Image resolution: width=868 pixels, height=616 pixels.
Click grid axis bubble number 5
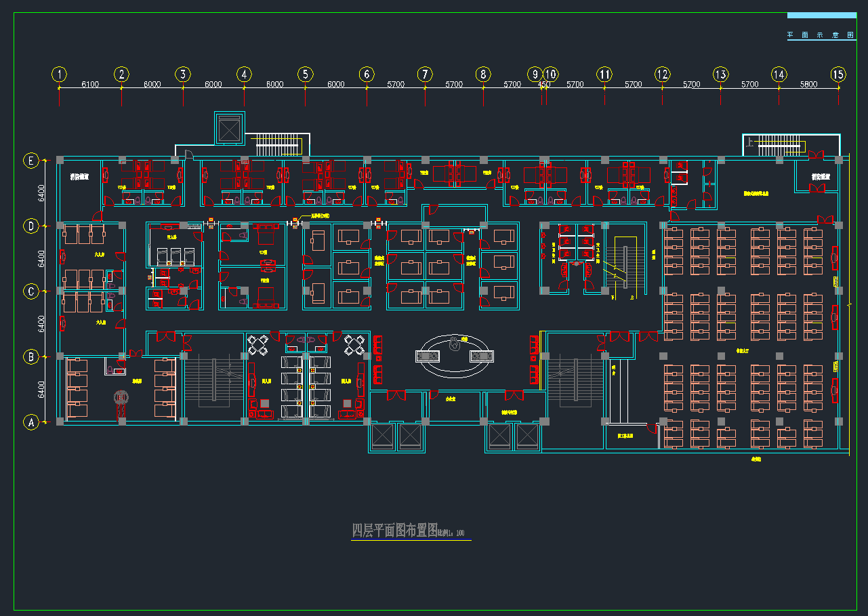point(305,74)
